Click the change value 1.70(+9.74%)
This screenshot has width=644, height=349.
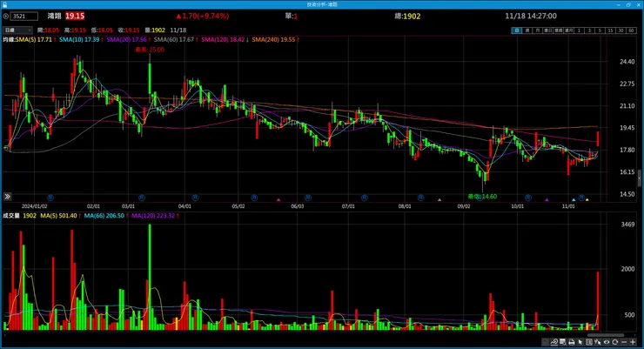(203, 16)
